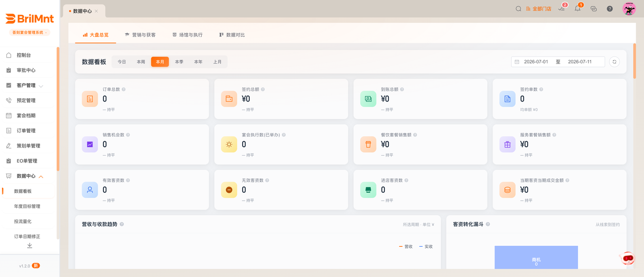Screen dimensions: 644x277
Task: Click the 订单总数 card icon
Action: coord(90,99)
